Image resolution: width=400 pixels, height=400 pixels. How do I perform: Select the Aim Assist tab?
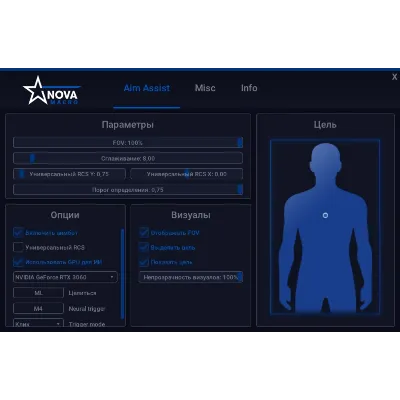(x=147, y=88)
